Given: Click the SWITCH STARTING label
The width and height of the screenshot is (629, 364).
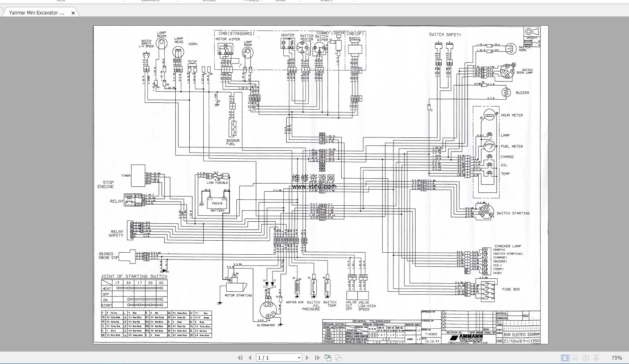Looking at the screenshot, I should coord(513,213).
